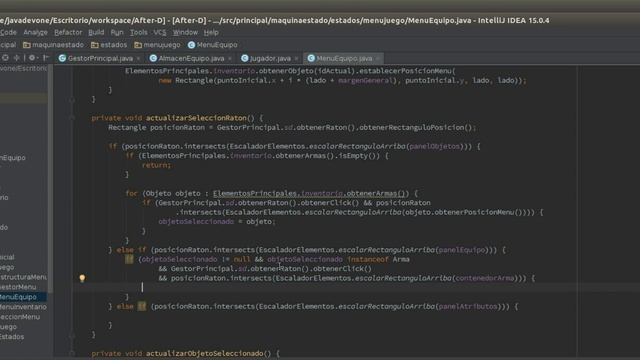This screenshot has height=360, width=640.
Task: Click the maquinaestado breadcrumb folder
Action: click(x=53, y=45)
